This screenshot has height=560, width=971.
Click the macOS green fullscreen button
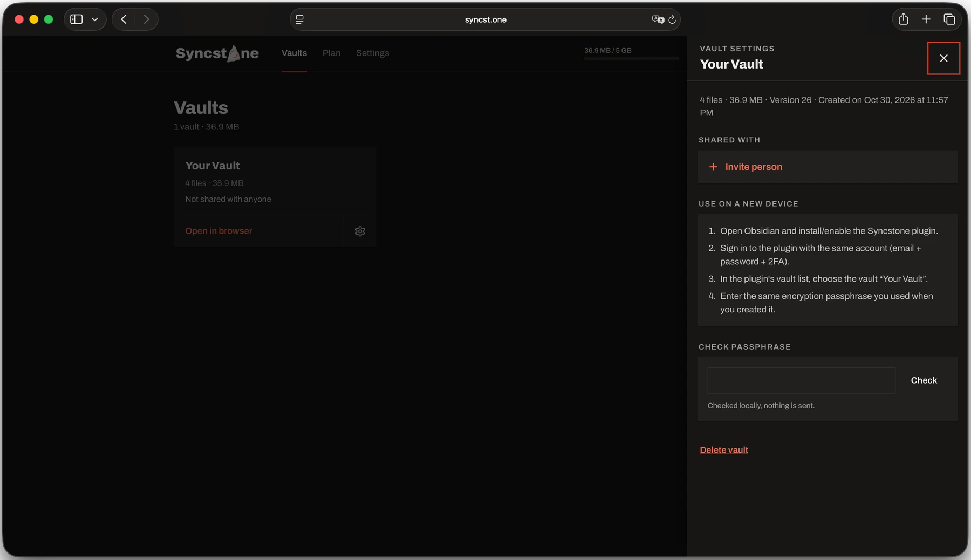(49, 19)
